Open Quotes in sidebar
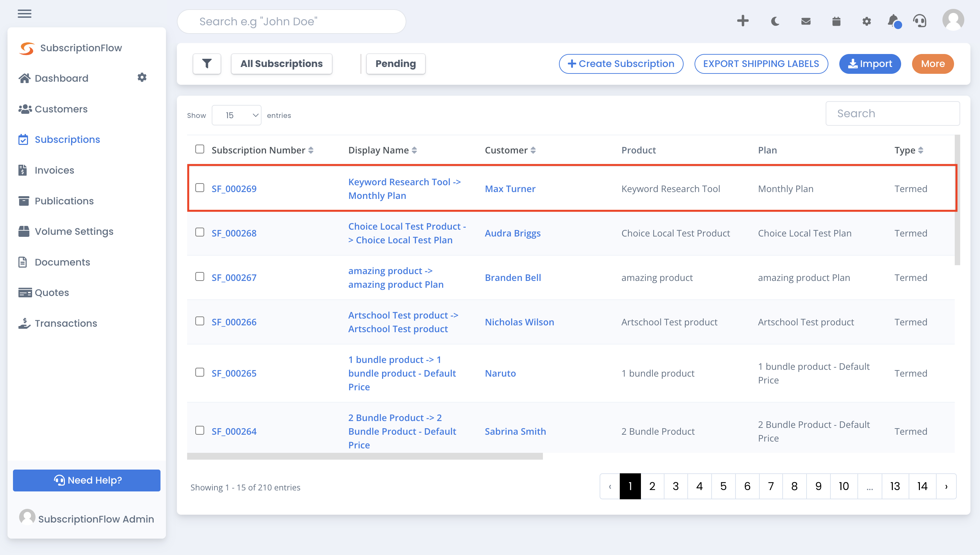Screen dimensions: 980x555 pyautogui.click(x=44, y=293)
